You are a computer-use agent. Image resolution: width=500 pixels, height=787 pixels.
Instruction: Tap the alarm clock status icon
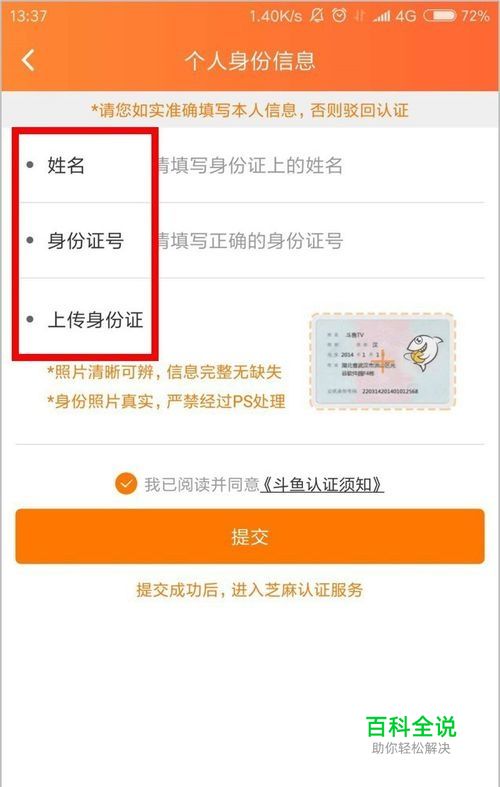coord(339,16)
